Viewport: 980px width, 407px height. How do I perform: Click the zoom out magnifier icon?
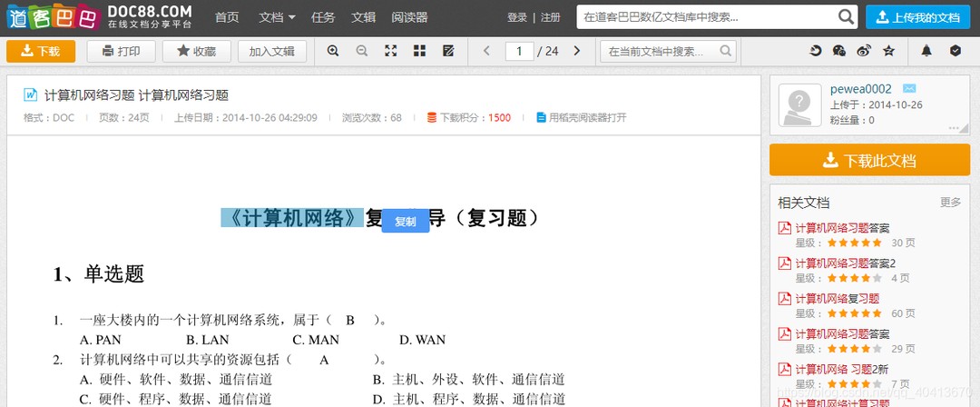pos(362,51)
